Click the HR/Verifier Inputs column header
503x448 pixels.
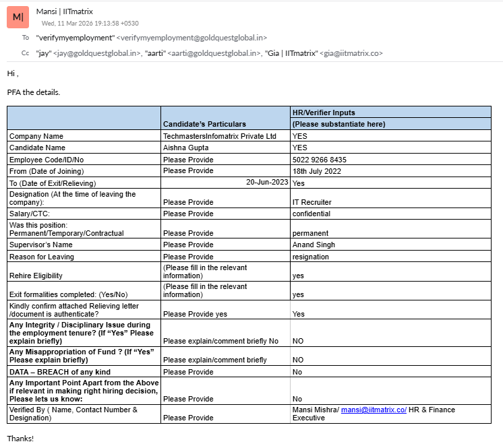(x=323, y=113)
